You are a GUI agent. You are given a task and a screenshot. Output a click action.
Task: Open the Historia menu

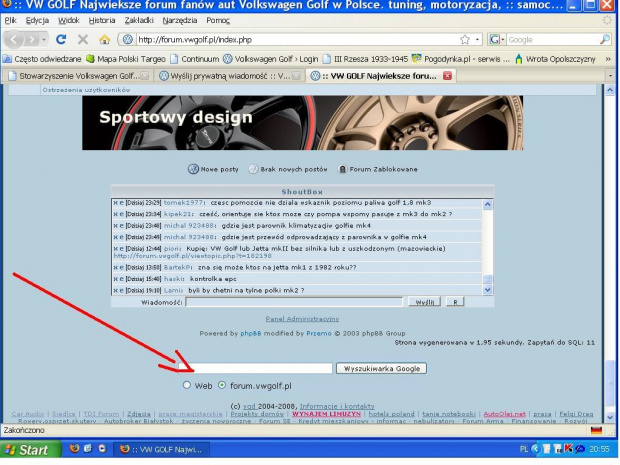coord(102,20)
